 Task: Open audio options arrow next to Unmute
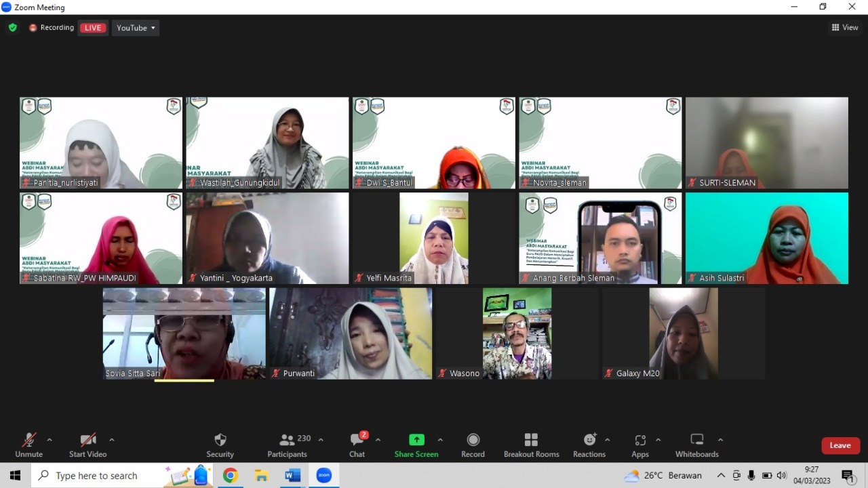pos(49,440)
